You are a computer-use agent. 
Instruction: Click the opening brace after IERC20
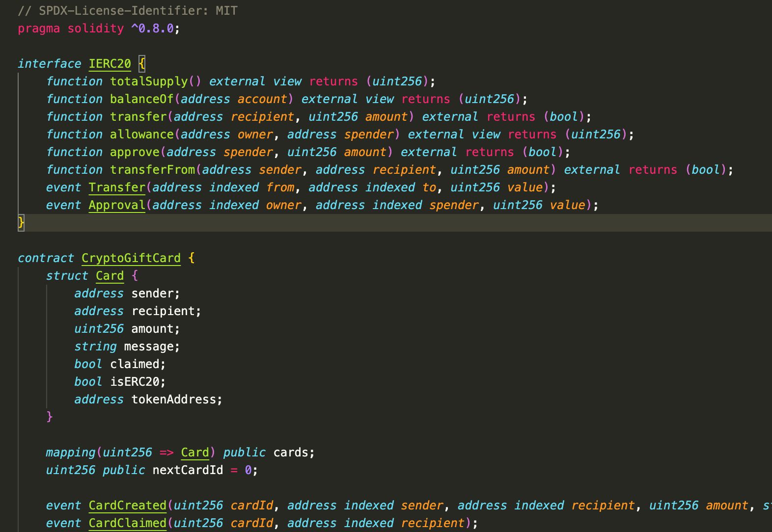[142, 64]
